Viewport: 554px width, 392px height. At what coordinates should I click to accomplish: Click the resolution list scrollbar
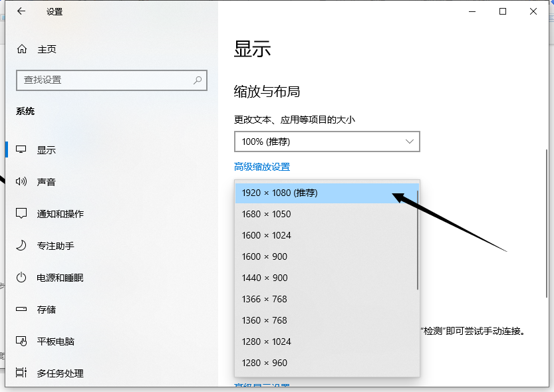[417, 239]
